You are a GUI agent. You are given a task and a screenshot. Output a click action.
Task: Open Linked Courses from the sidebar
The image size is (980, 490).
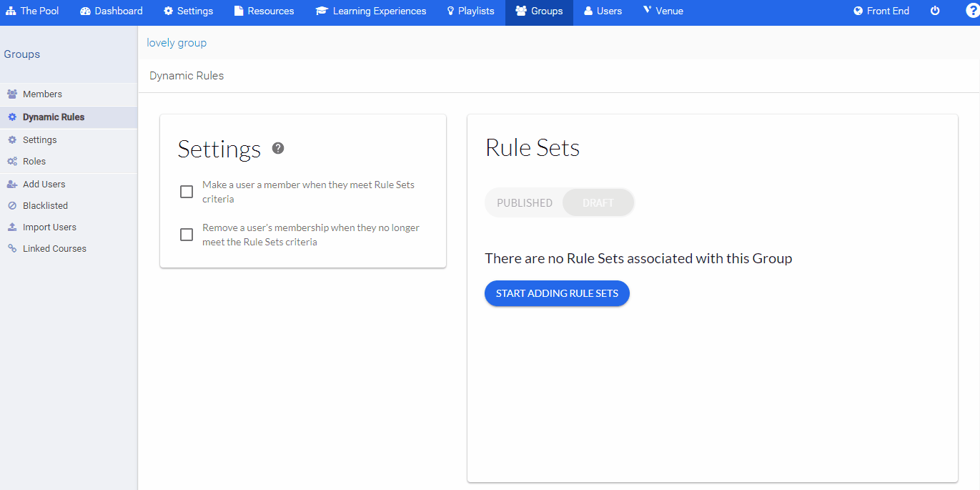click(53, 248)
